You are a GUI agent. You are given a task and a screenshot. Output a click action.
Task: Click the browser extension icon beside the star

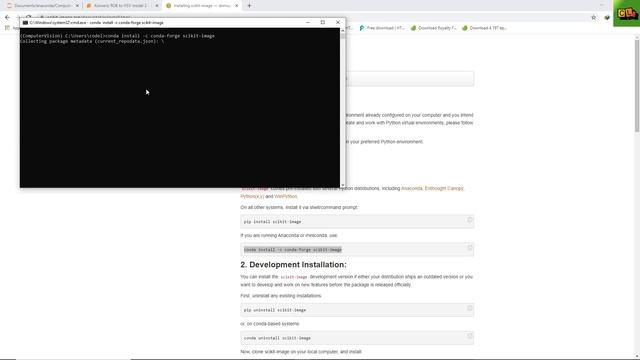point(607,18)
